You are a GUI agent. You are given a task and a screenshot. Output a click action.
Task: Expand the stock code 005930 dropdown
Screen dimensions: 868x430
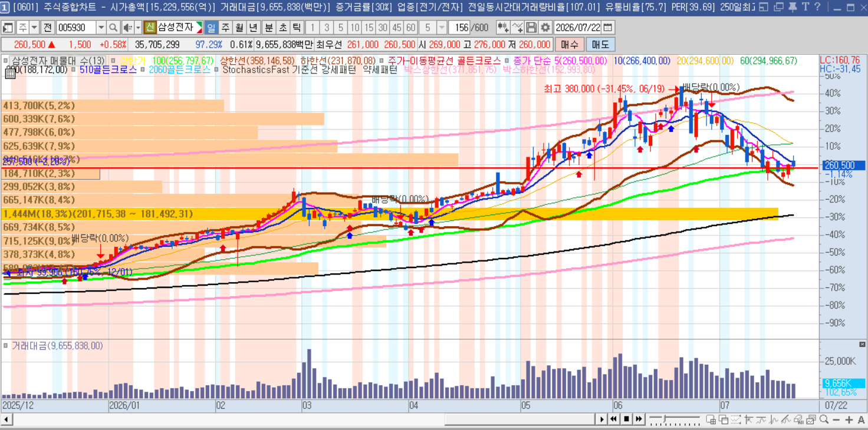pos(101,28)
